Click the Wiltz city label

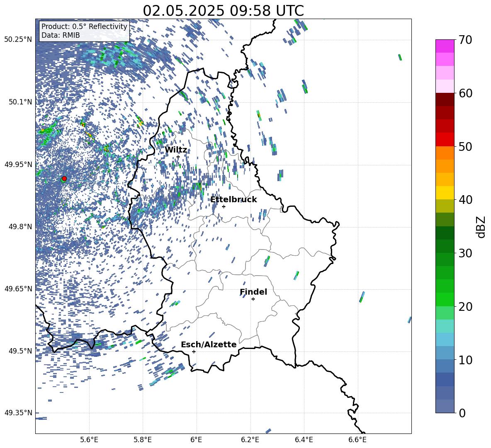pyautogui.click(x=176, y=150)
